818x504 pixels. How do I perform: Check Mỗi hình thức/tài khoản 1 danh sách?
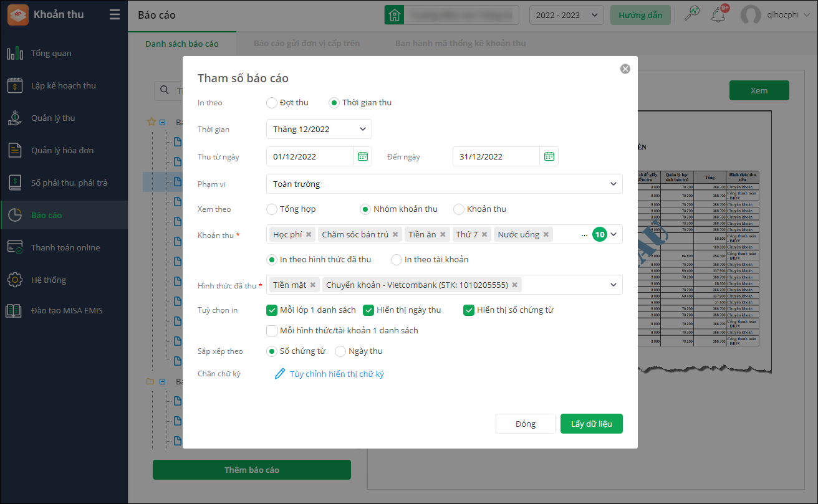click(272, 331)
